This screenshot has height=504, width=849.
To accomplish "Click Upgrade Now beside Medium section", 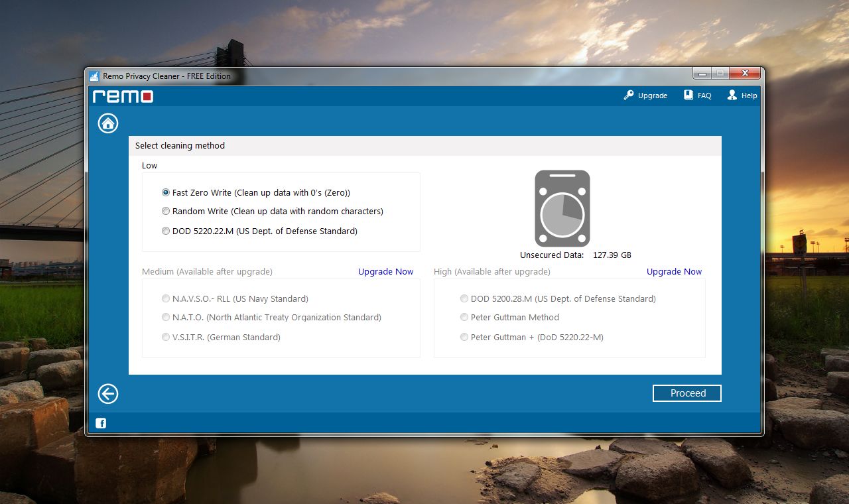I will (385, 272).
